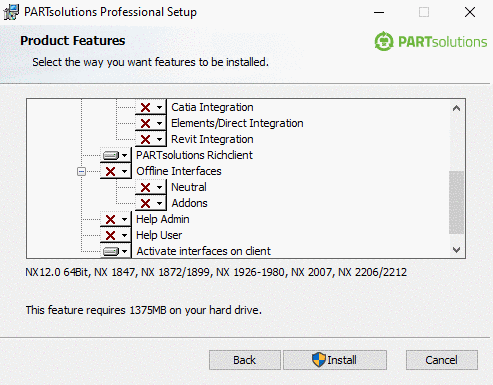Select Catia Integration label in tree
This screenshot has height=385, width=493.
point(212,107)
